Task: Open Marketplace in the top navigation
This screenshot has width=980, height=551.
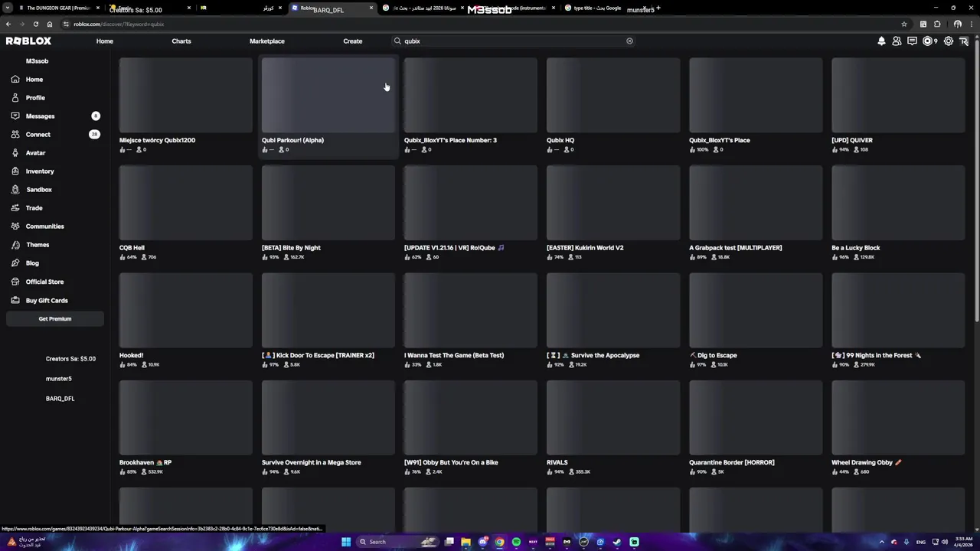Action: point(267,41)
